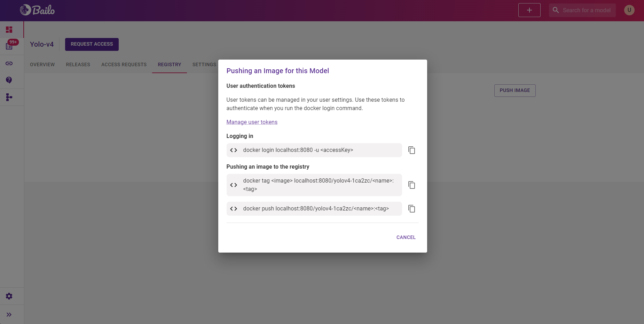Open the user account menu avatar
644x324 pixels.
point(629,10)
